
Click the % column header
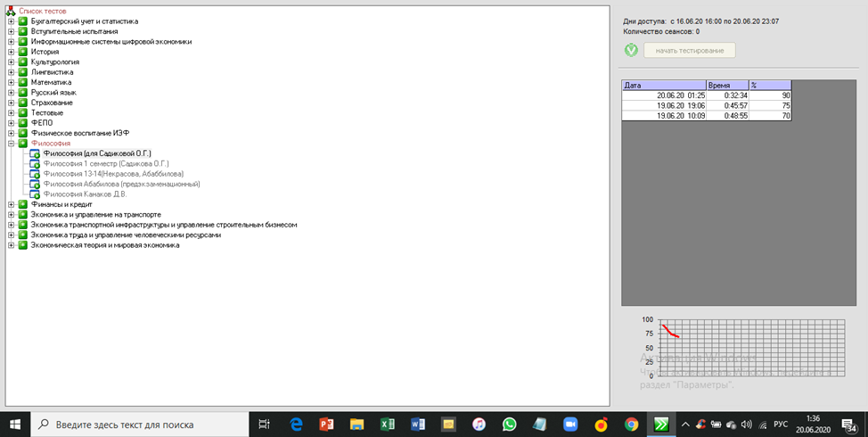tap(770, 86)
